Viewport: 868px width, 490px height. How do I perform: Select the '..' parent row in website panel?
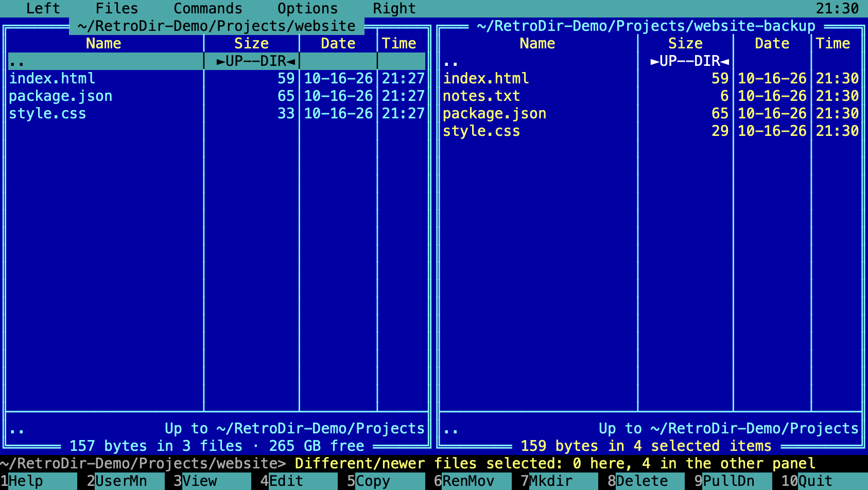tap(217, 61)
